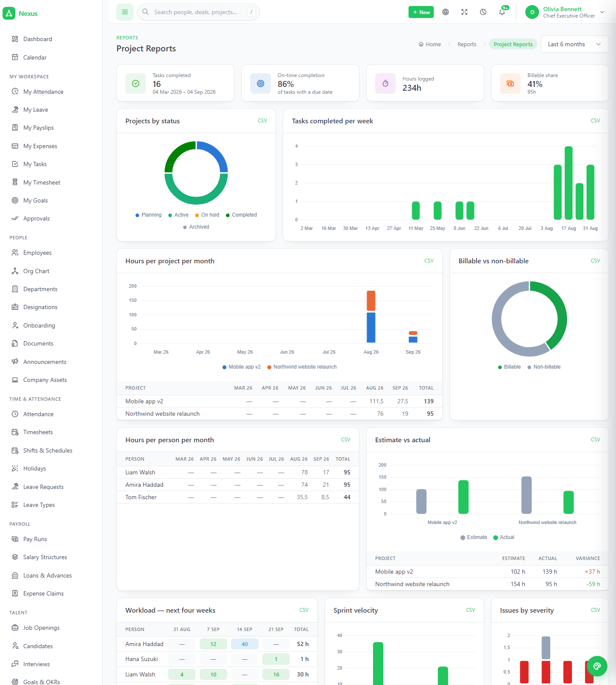616x685 pixels.
Task: Open My Leave in sidebar
Action: click(x=36, y=110)
